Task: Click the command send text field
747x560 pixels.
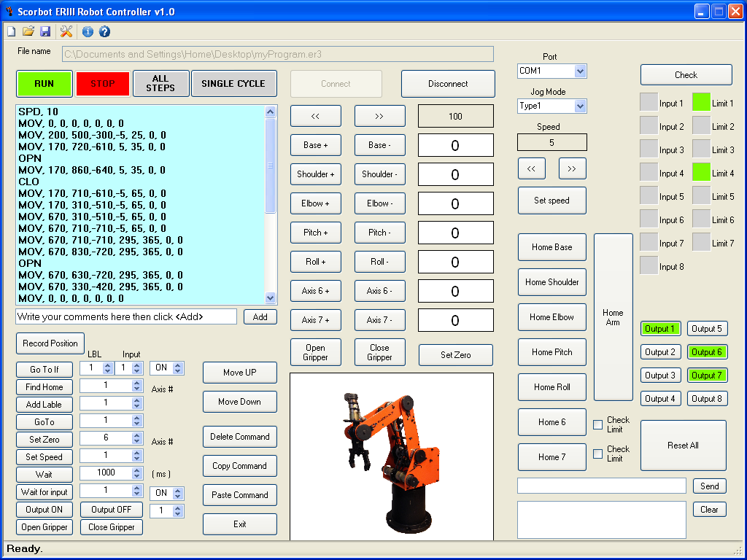Action: pyautogui.click(x=602, y=486)
